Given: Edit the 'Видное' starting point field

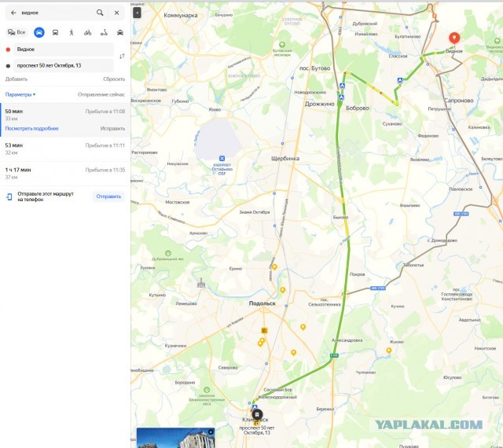Looking at the screenshot, I should 64,49.
